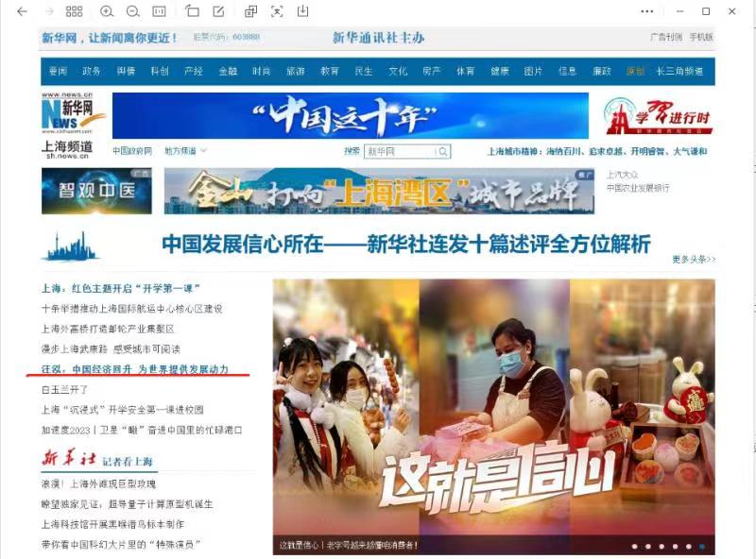The width and height of the screenshot is (756, 559).
Task: Click the 新华网 search input field
Action: tap(399, 151)
